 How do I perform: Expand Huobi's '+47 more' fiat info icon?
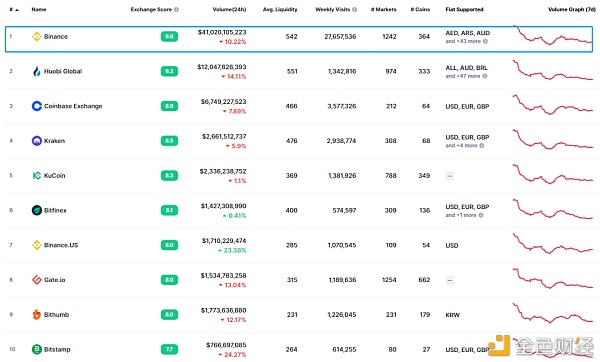tap(485, 76)
